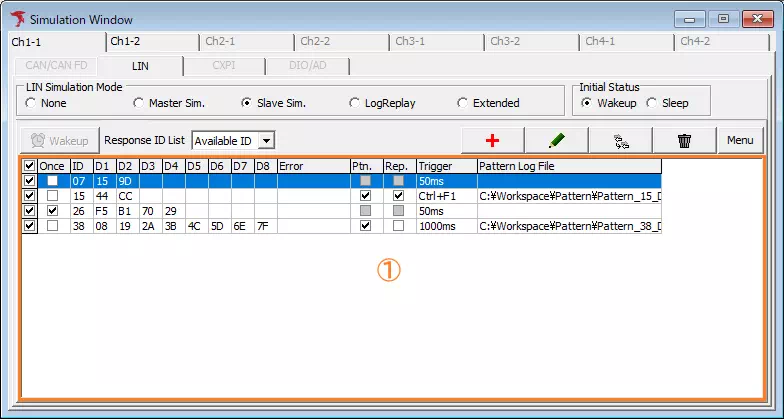Click the app icon in title bar
Image resolution: width=784 pixels, height=419 pixels.
coord(16,19)
